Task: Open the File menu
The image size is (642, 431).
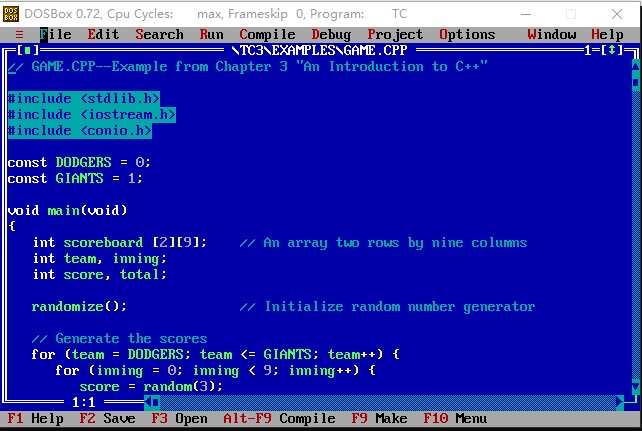Action: (x=55, y=34)
